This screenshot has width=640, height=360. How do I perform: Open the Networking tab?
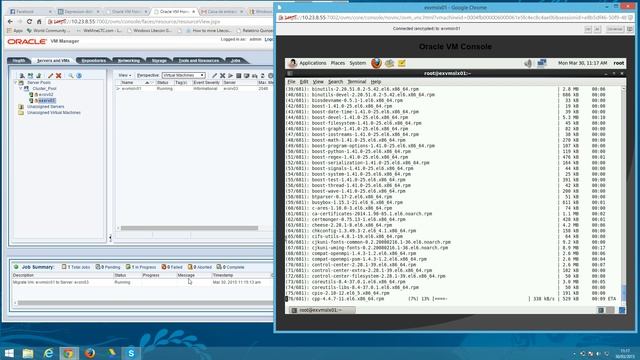pos(129,60)
